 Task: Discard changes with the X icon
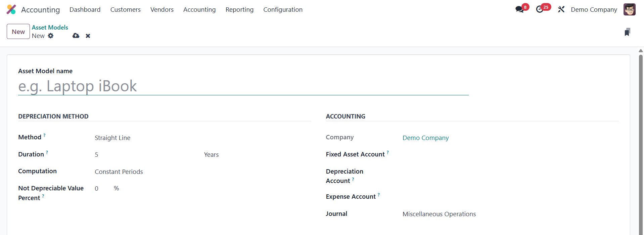[x=88, y=36]
